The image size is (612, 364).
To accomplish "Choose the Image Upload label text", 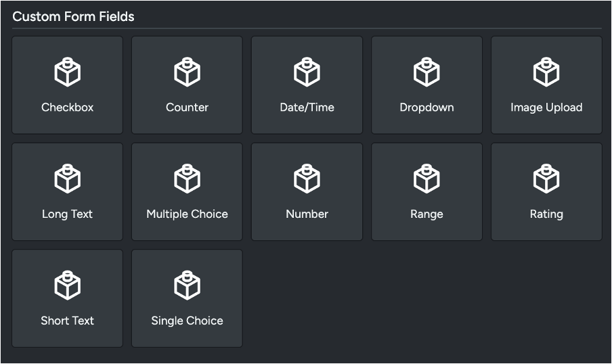I will pos(546,108).
